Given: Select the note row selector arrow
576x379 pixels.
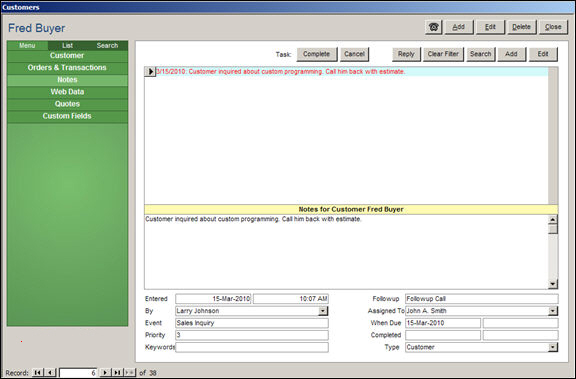Looking at the screenshot, I should 150,72.
